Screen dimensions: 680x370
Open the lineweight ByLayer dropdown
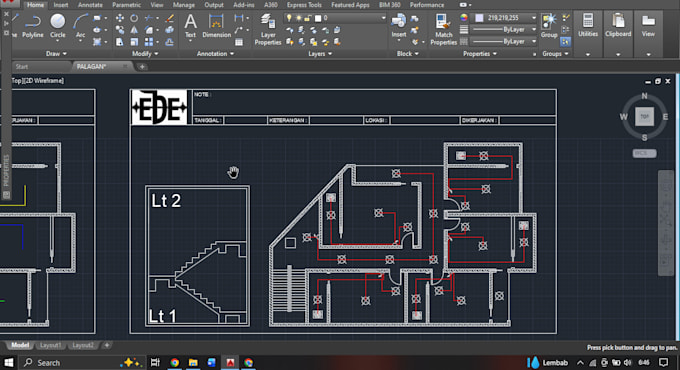pos(534,29)
